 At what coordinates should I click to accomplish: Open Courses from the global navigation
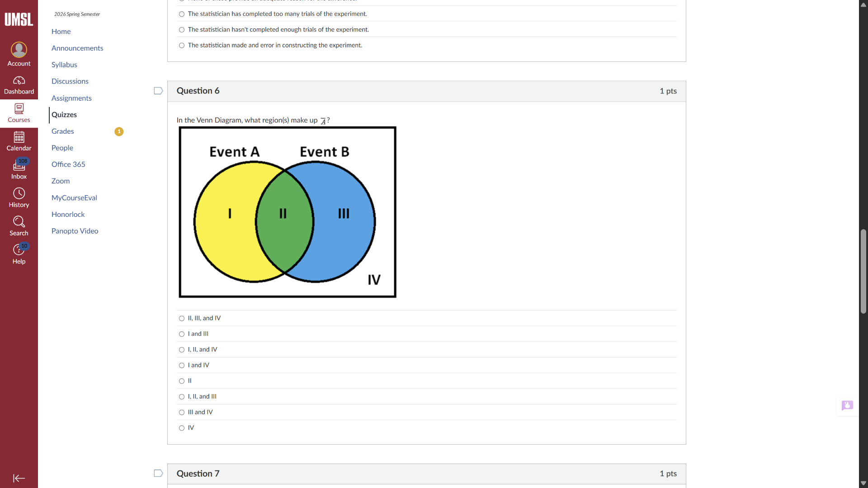19,113
